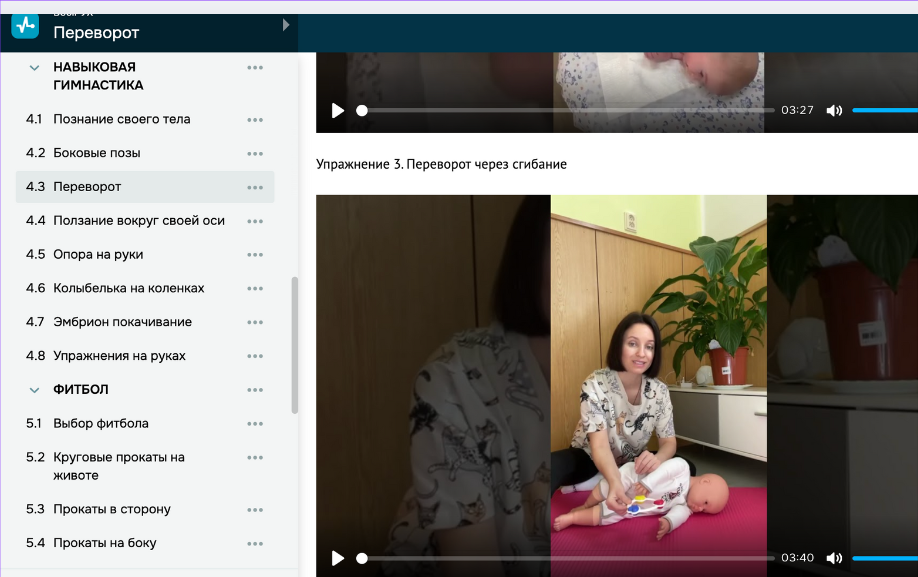Open the options menu for the ФИТБОЛ section
Viewport: 918px width, 577px height.
(255, 390)
